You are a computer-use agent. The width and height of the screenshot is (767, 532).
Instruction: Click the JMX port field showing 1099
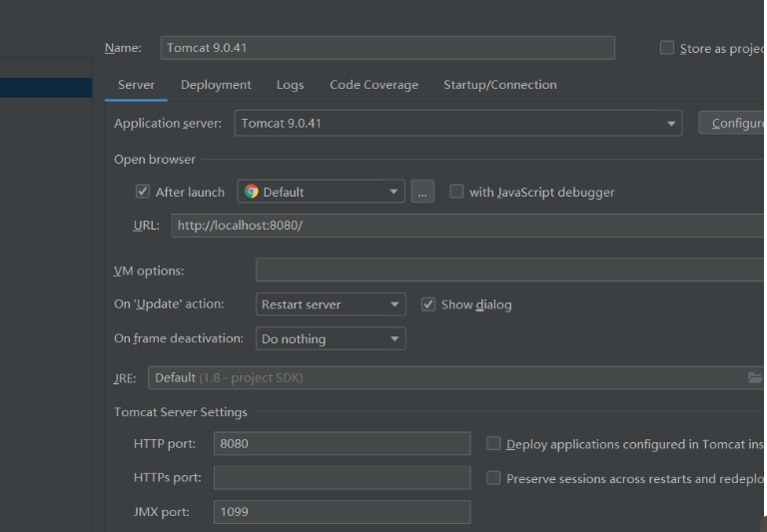coord(342,512)
